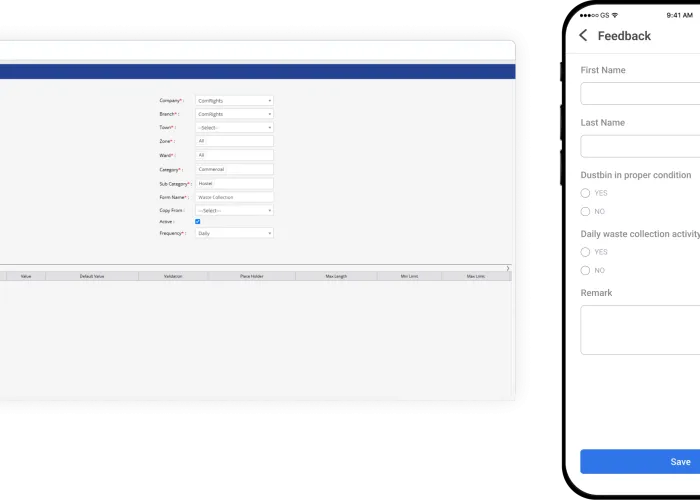The image size is (700, 500).
Task: Choose YES for Daily waste collection activity
Action: click(x=586, y=252)
